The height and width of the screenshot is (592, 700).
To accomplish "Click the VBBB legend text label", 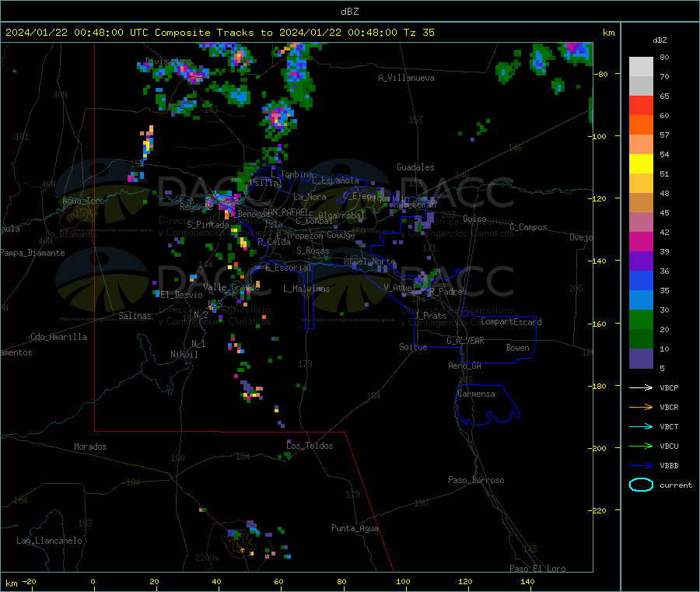I will click(669, 465).
